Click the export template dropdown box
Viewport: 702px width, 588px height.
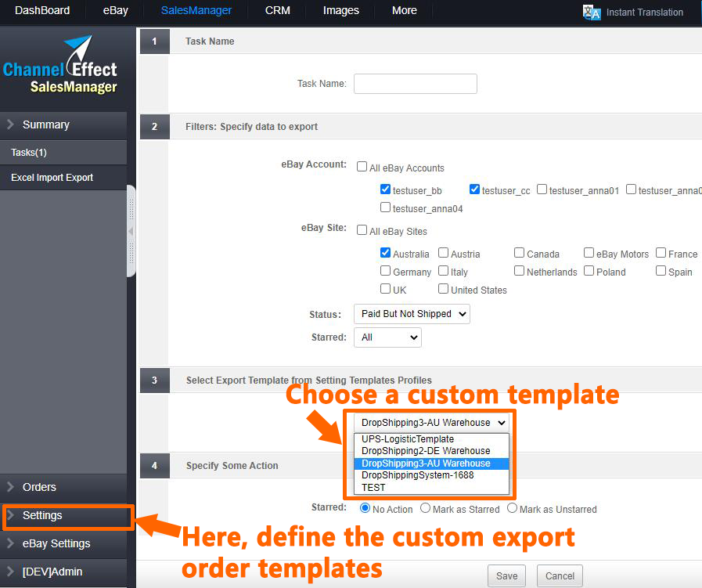click(431, 423)
